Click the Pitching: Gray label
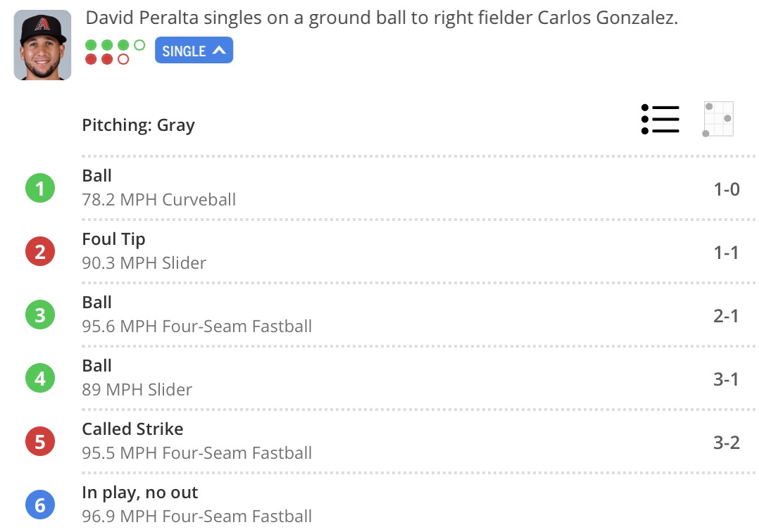The image size is (759, 532). click(x=139, y=125)
